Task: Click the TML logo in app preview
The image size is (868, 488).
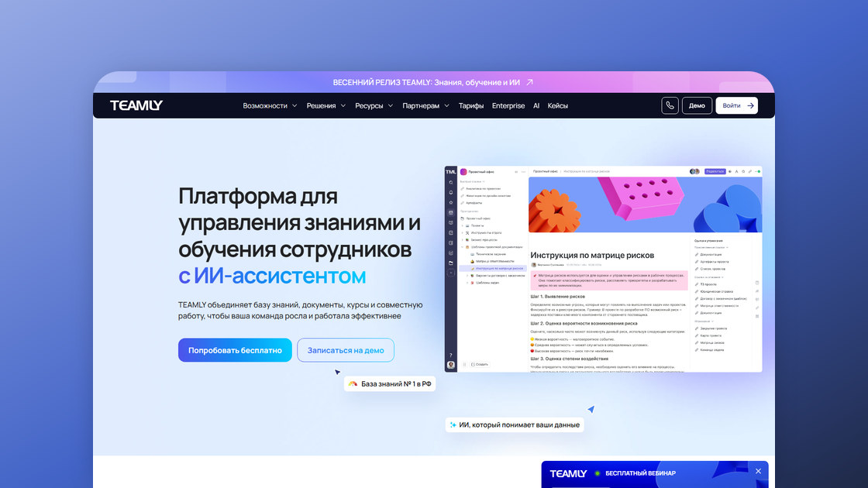Action: coord(450,172)
